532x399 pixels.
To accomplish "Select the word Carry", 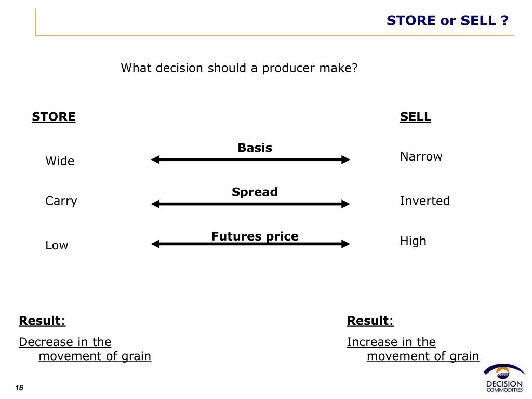I will coord(61,201).
